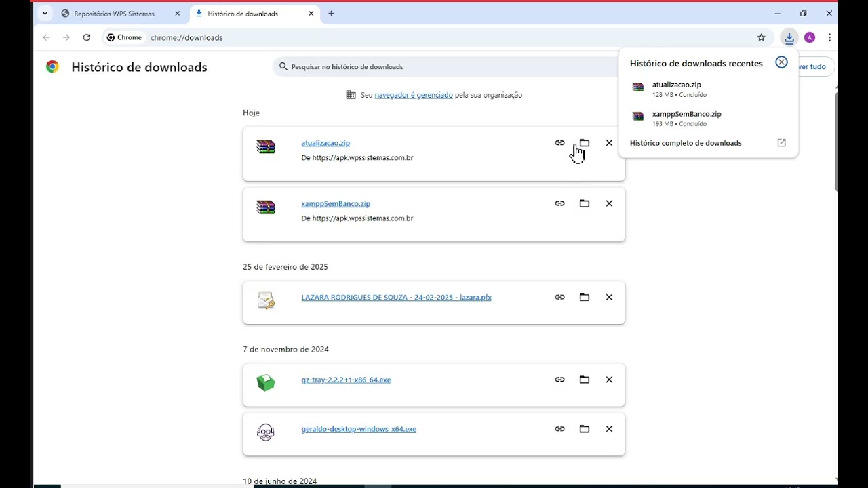868x488 pixels.
Task: Open the LAZARA RODRIGUES DE SOUZA pfx link
Action: click(396, 297)
